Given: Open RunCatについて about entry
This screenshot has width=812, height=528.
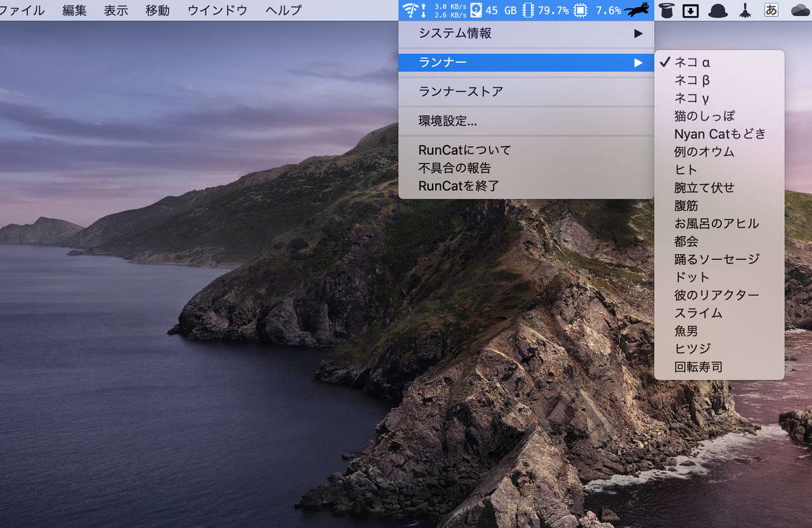Looking at the screenshot, I should pos(464,150).
